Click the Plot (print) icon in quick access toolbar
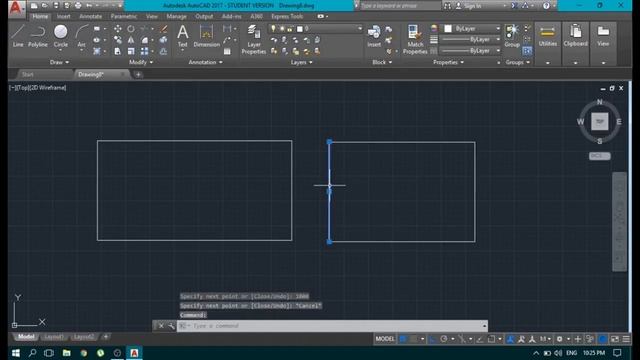Image resolution: width=640 pixels, height=360 pixels. [78, 6]
